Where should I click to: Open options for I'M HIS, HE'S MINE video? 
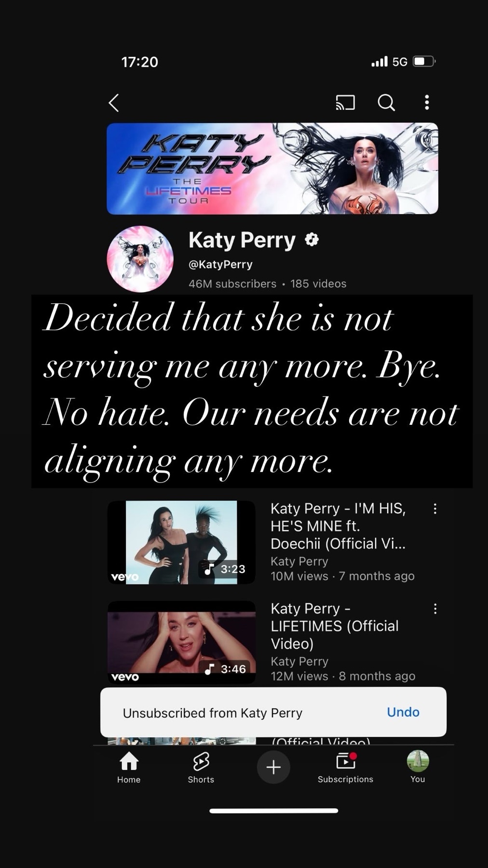tap(435, 509)
